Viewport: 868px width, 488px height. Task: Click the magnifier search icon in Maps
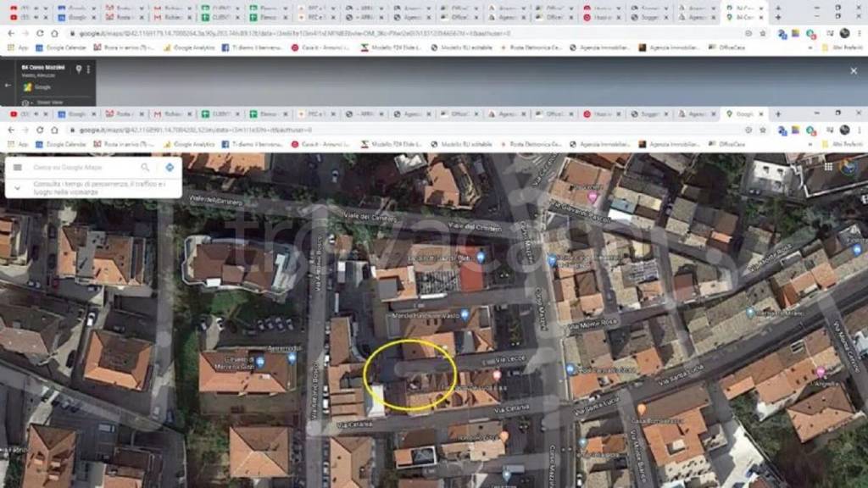[145, 168]
